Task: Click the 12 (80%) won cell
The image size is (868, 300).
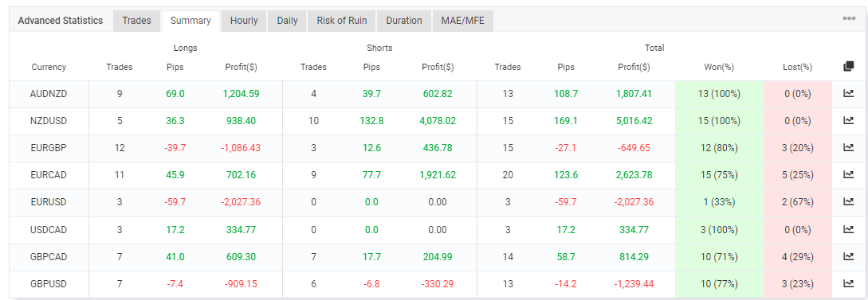Action: [718, 148]
